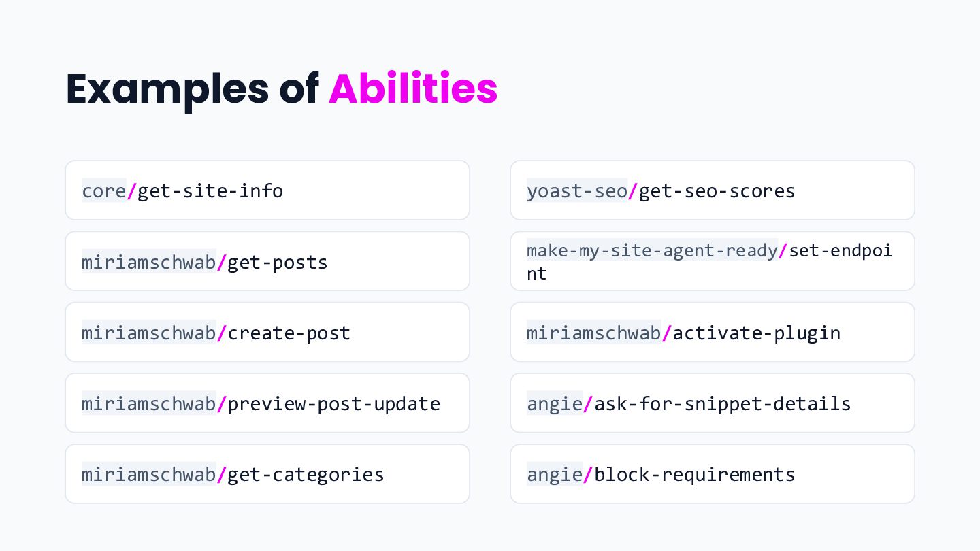Click the get-seo-scores ability name

(x=717, y=190)
